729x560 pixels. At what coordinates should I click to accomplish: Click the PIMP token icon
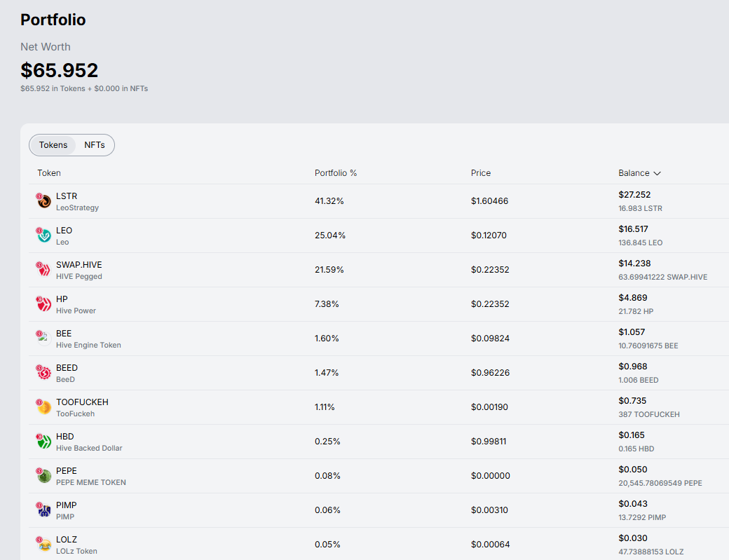pyautogui.click(x=43, y=510)
